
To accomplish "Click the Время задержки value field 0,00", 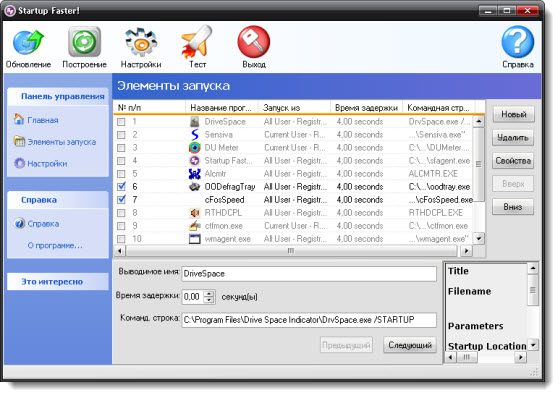I will (193, 297).
